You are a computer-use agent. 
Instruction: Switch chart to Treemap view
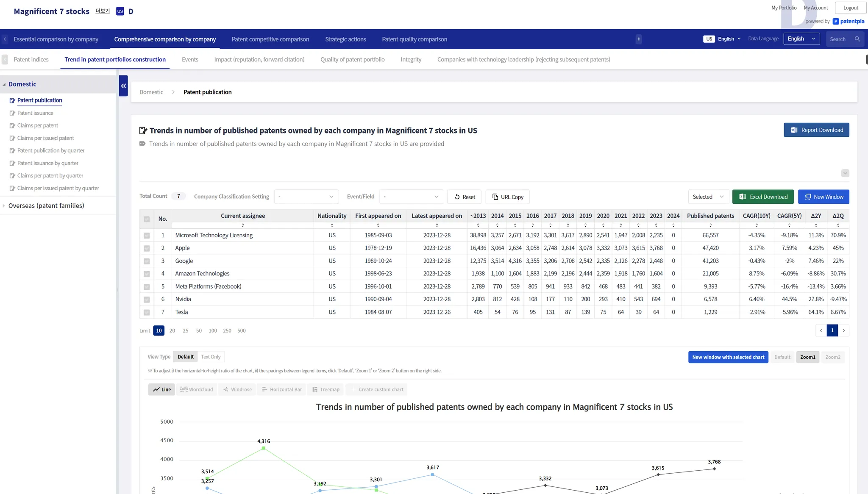[x=325, y=389]
